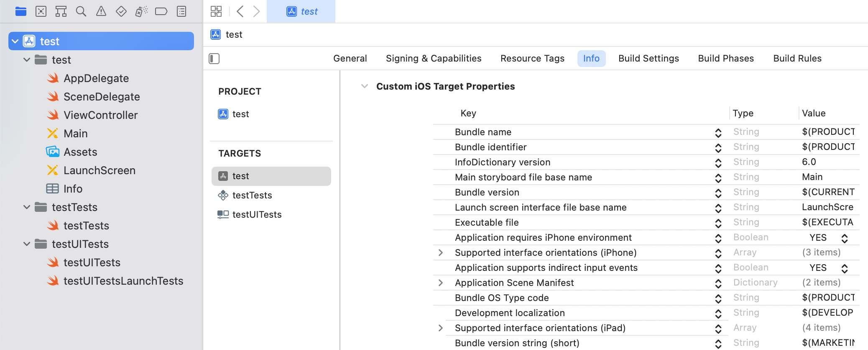Open the Signing & Capabilities tab
868x350 pixels.
coord(434,59)
